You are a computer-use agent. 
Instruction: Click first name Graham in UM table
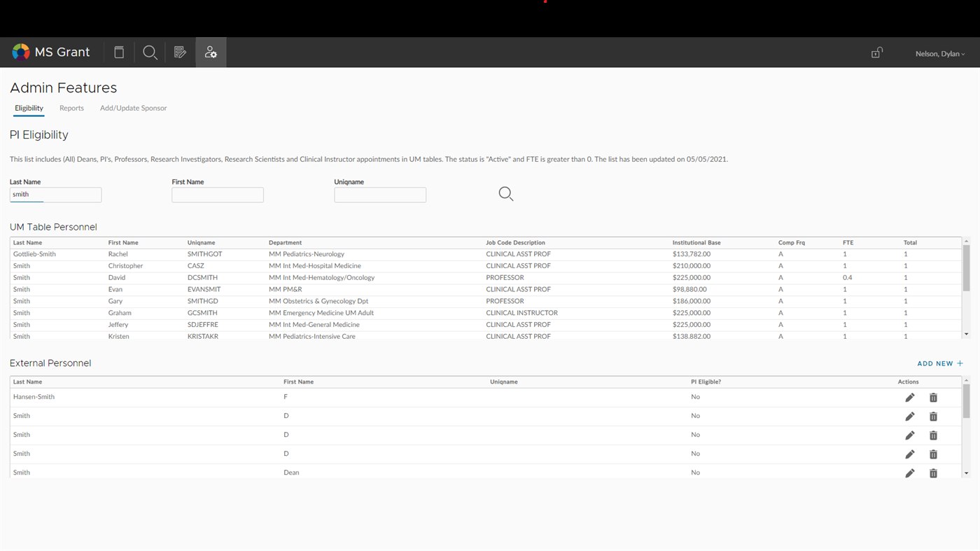[x=120, y=313]
